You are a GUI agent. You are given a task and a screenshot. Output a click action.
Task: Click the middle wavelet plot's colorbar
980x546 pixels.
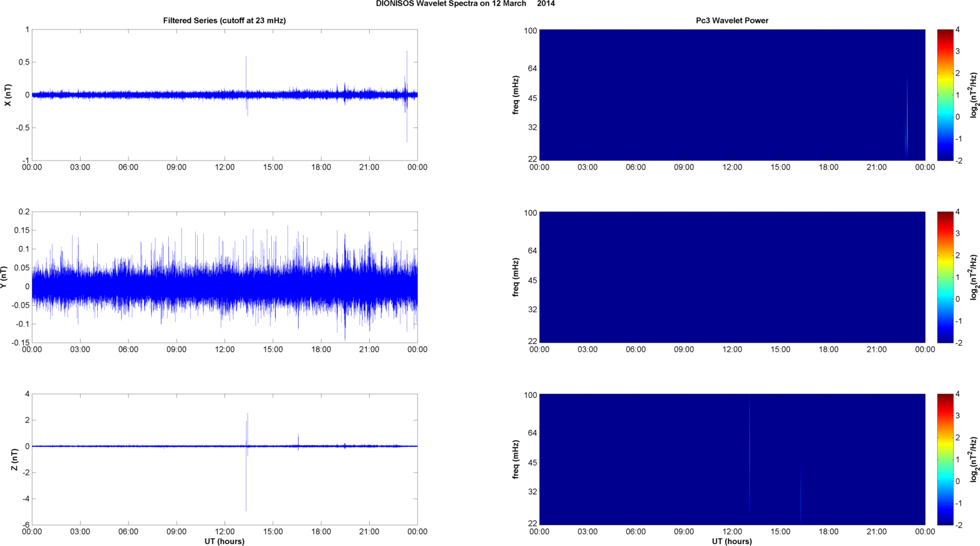coord(945,277)
